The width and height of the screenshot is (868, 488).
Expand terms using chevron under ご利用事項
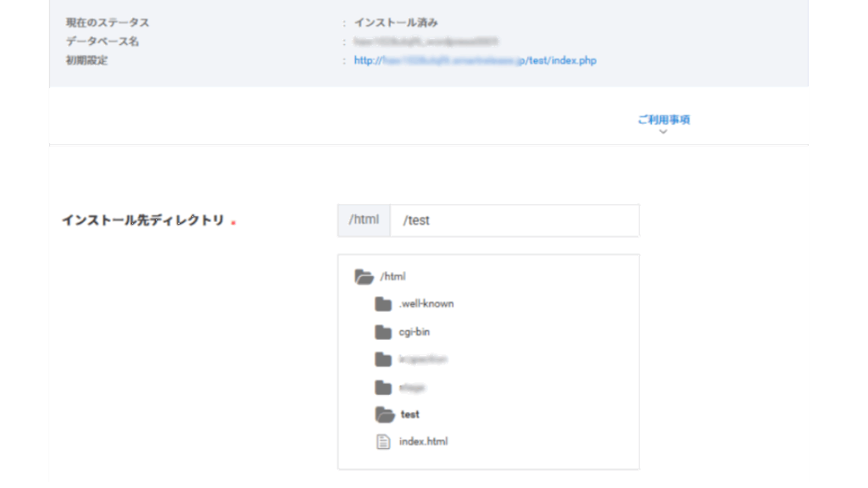663,132
